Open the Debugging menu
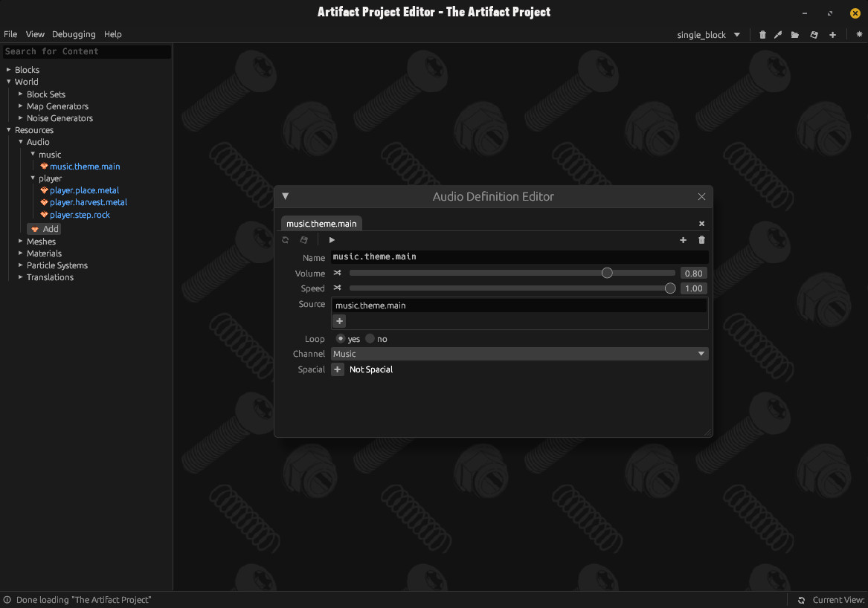The width and height of the screenshot is (868, 608). pyautogui.click(x=74, y=34)
